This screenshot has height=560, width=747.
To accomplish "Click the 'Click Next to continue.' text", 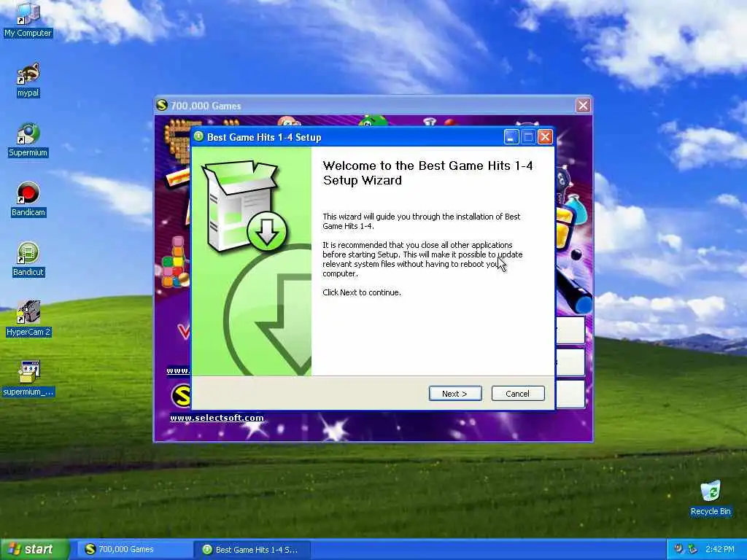I will (362, 292).
